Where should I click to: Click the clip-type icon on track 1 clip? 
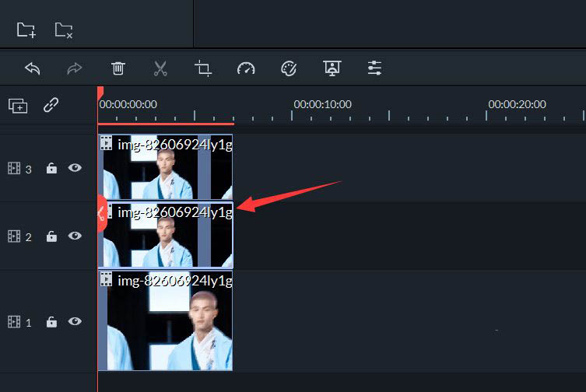pyautogui.click(x=106, y=279)
